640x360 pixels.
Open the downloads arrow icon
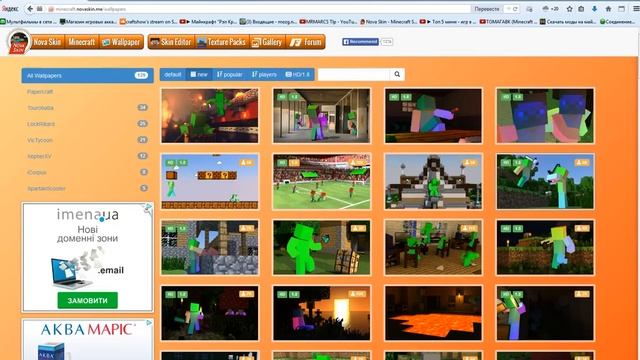point(595,9)
